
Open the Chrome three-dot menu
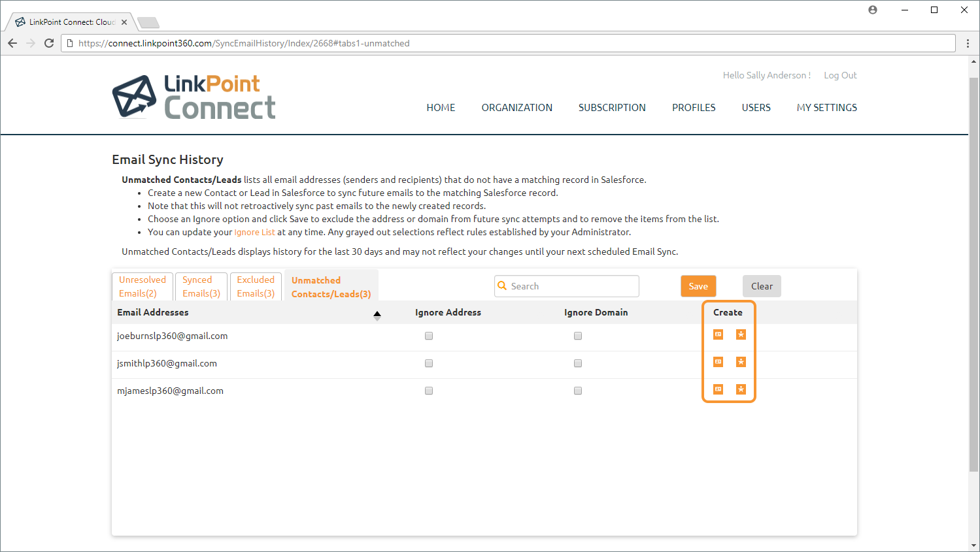click(968, 43)
